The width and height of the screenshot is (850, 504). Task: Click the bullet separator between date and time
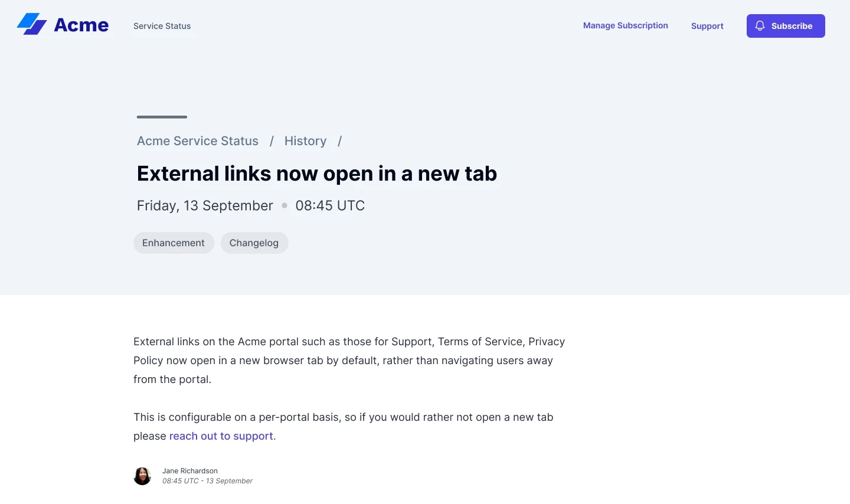(284, 205)
